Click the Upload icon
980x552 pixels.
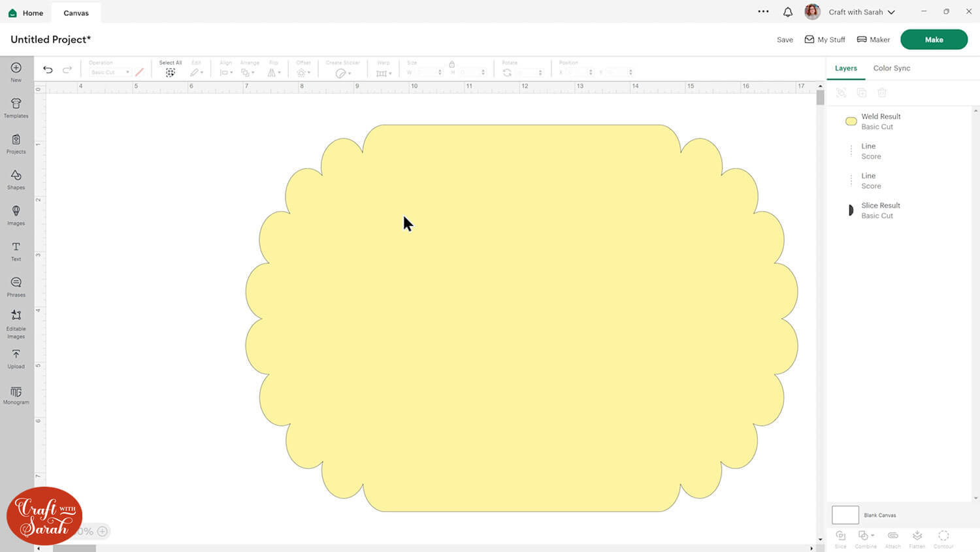coord(16,358)
